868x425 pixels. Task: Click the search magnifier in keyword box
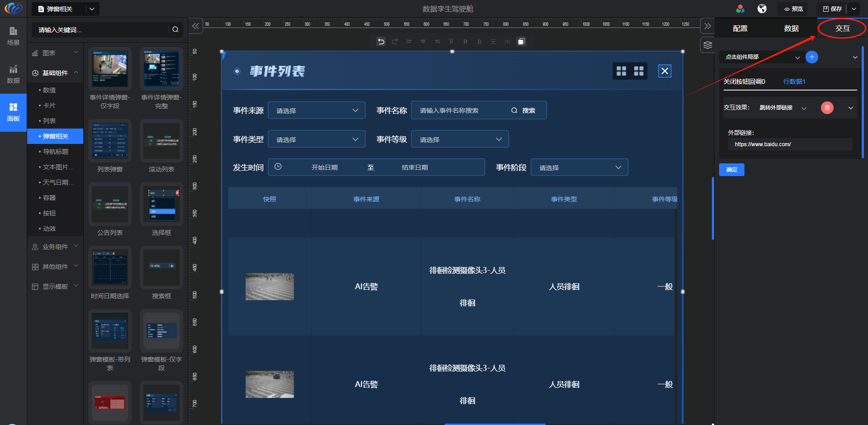(175, 30)
